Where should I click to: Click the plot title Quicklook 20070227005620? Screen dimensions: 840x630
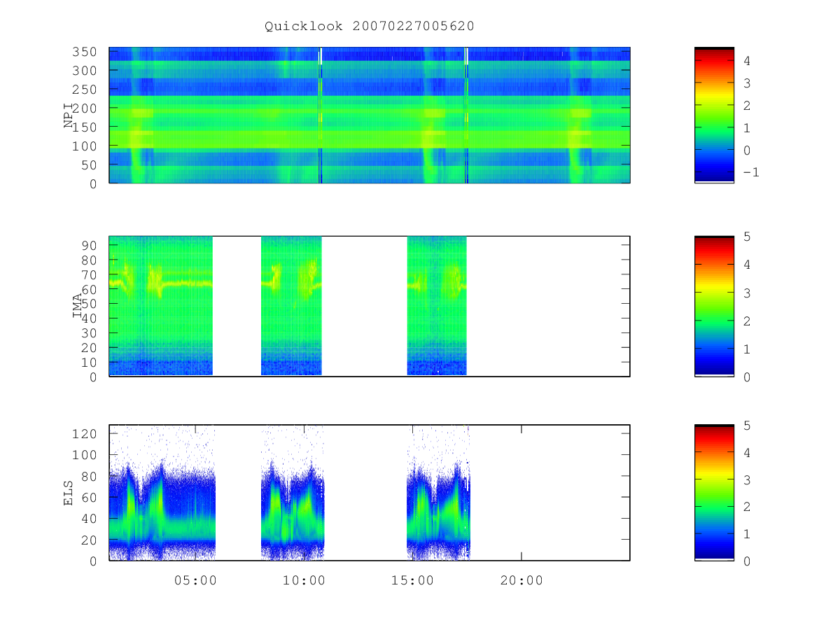coord(370,27)
